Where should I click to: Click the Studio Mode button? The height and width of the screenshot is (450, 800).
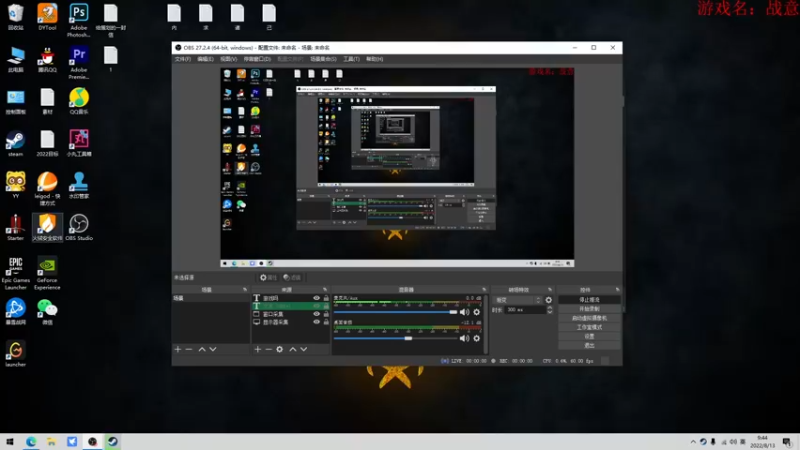click(x=589, y=328)
